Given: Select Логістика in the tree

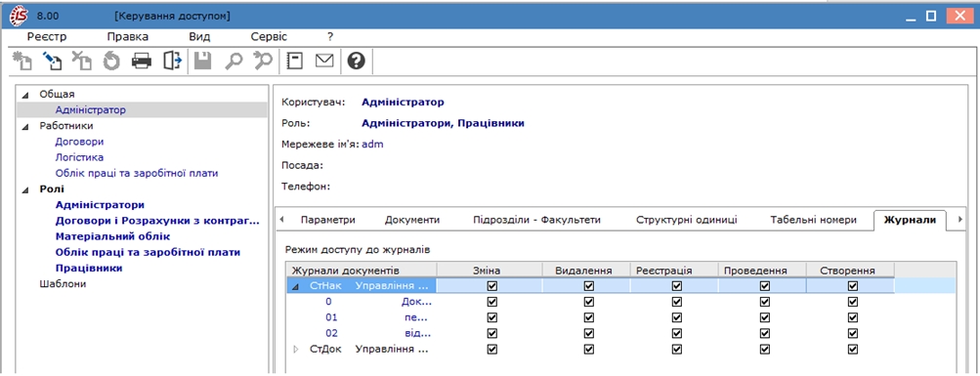Looking at the screenshot, I should [x=79, y=157].
